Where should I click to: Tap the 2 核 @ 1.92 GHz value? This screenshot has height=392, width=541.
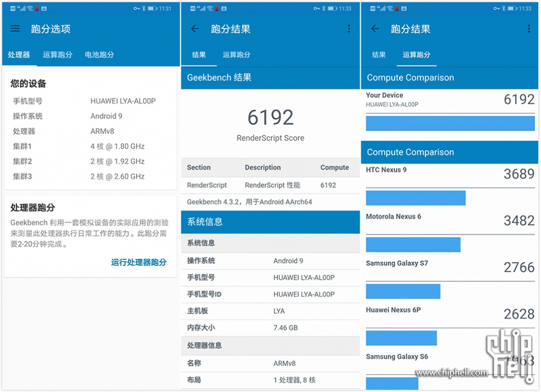(117, 161)
